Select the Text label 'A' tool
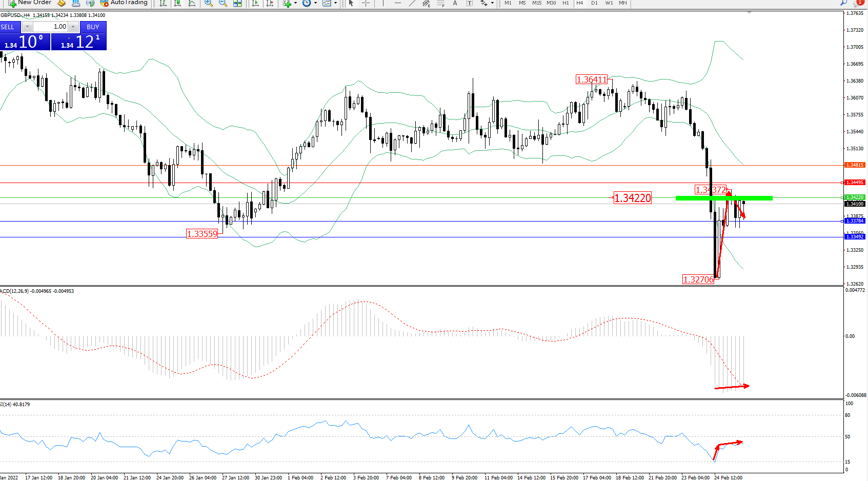The image size is (868, 481). tap(455, 3)
